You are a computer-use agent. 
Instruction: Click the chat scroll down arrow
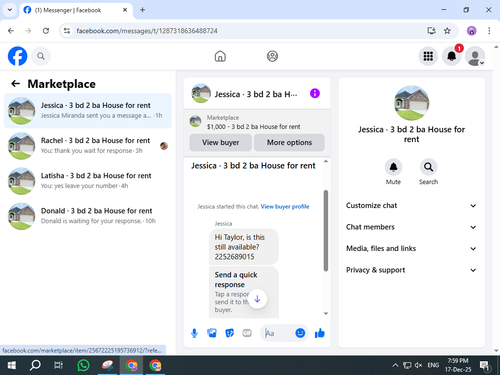326,313
